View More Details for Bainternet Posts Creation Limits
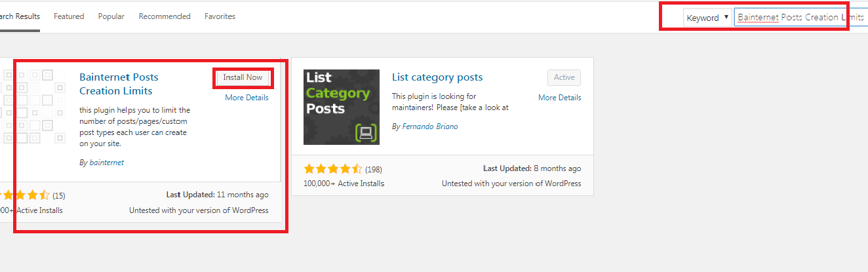The height and width of the screenshot is (272, 868). click(247, 98)
